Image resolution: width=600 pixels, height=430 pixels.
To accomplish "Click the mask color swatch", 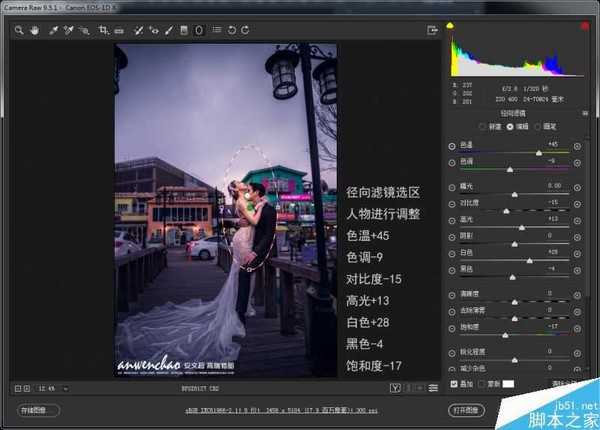I will click(507, 383).
